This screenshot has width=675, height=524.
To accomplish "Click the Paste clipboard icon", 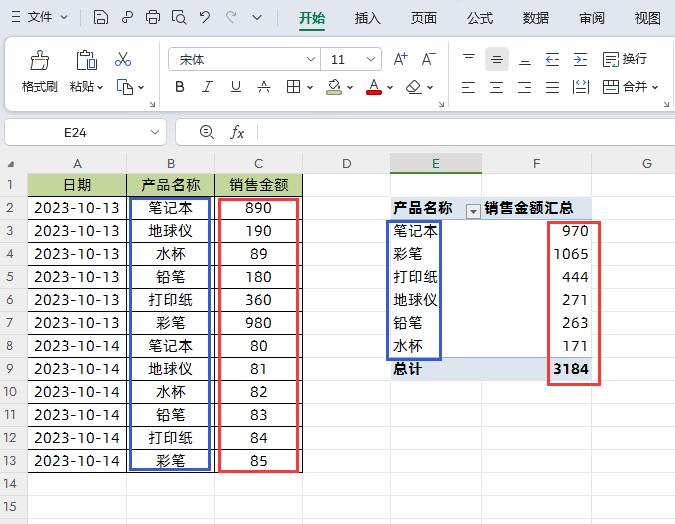I will tap(87, 60).
